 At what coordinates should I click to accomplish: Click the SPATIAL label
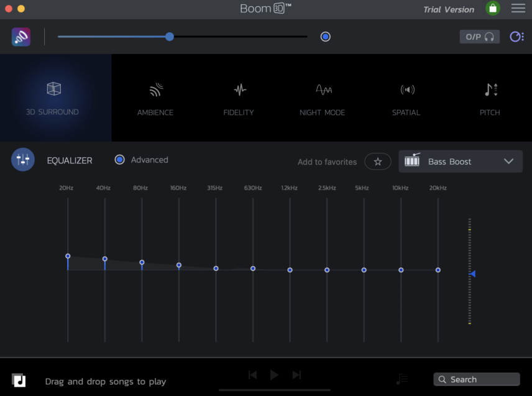pos(406,113)
